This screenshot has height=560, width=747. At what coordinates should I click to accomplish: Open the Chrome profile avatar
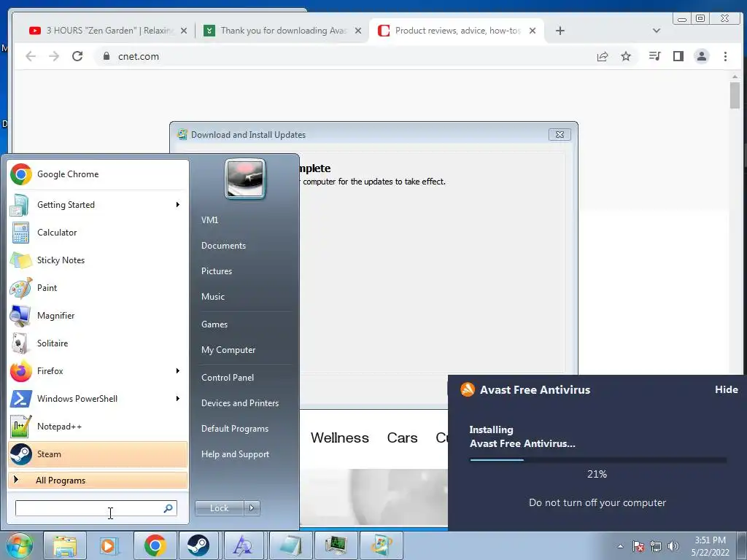click(x=702, y=56)
